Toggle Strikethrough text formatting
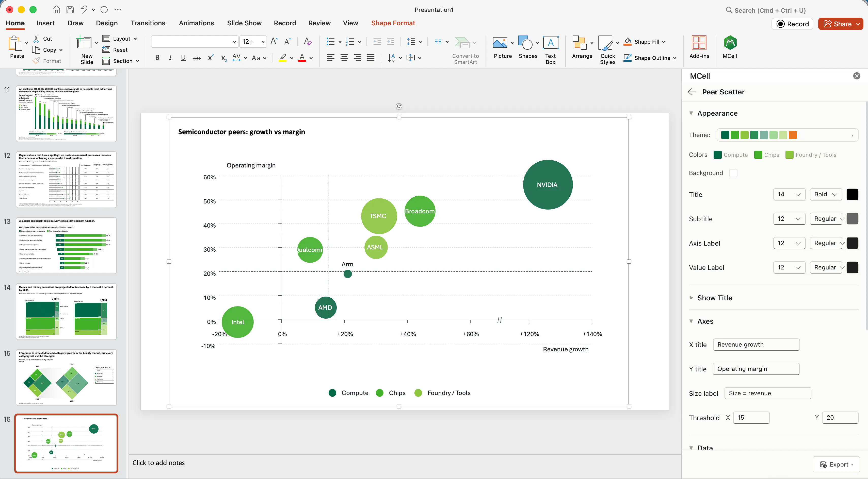 pyautogui.click(x=197, y=58)
